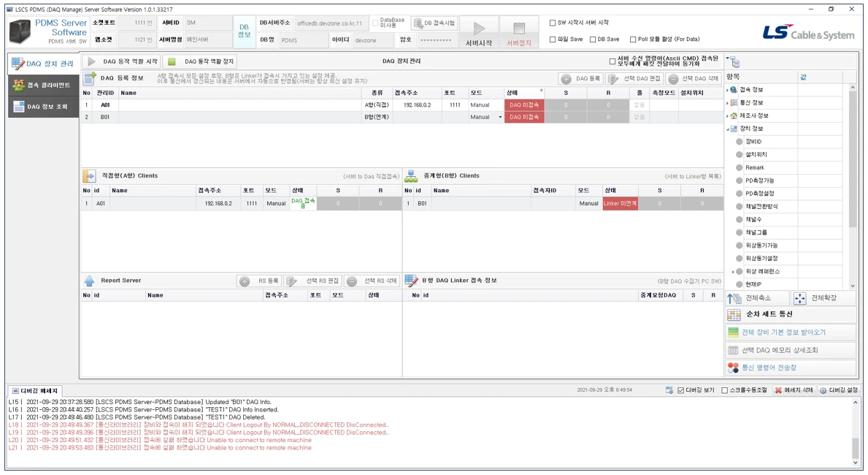Expand the 위상 레퍼런스 tree node
The image size is (868, 475).
pos(733,272)
